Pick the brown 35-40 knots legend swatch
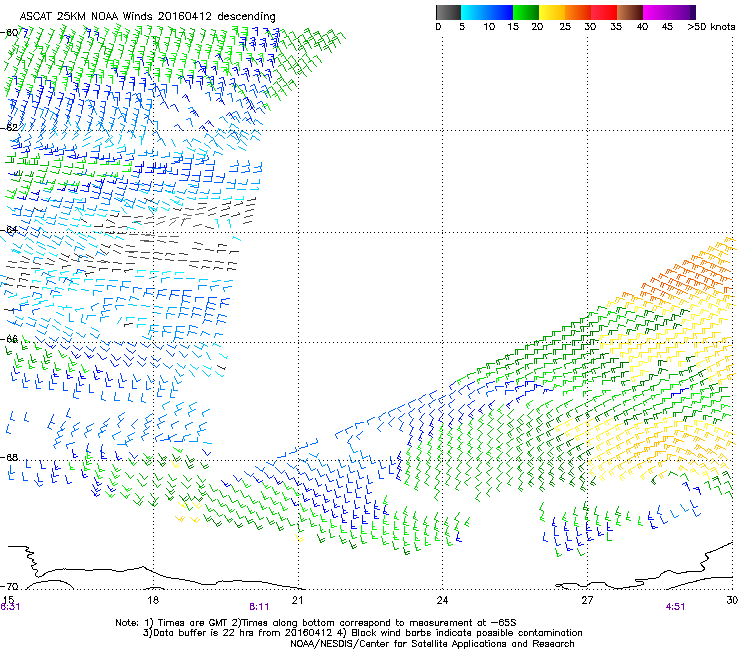Screen dimensions: 740x650 tap(630, 12)
